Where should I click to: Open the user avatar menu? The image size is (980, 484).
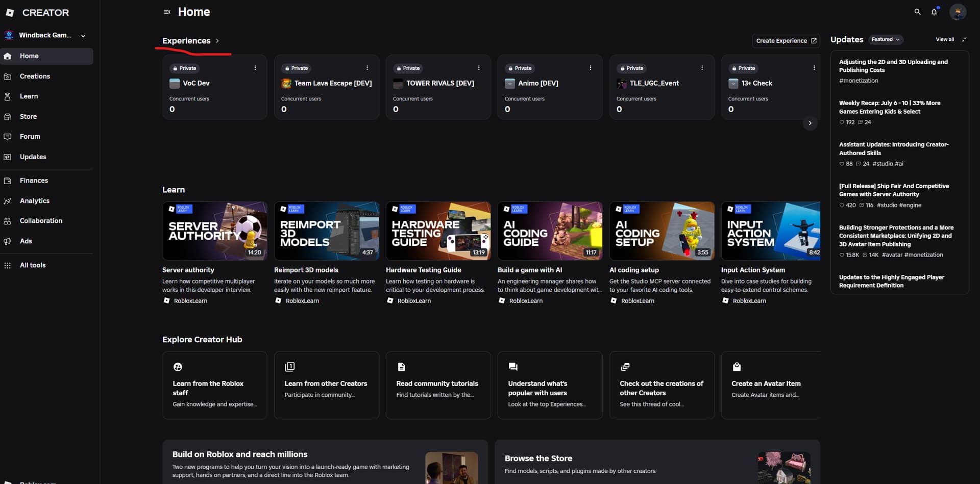pyautogui.click(x=958, y=12)
